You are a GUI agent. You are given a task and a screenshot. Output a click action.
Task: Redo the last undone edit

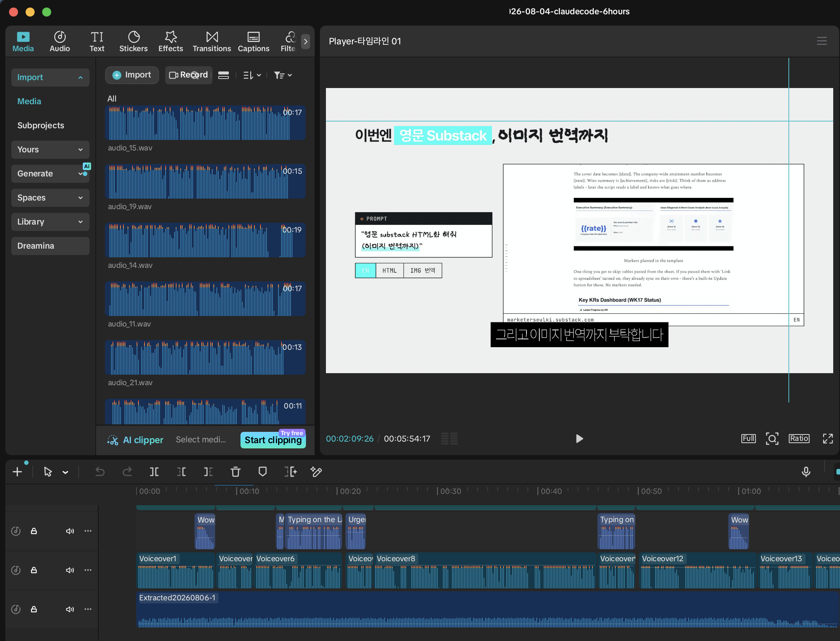point(128,472)
